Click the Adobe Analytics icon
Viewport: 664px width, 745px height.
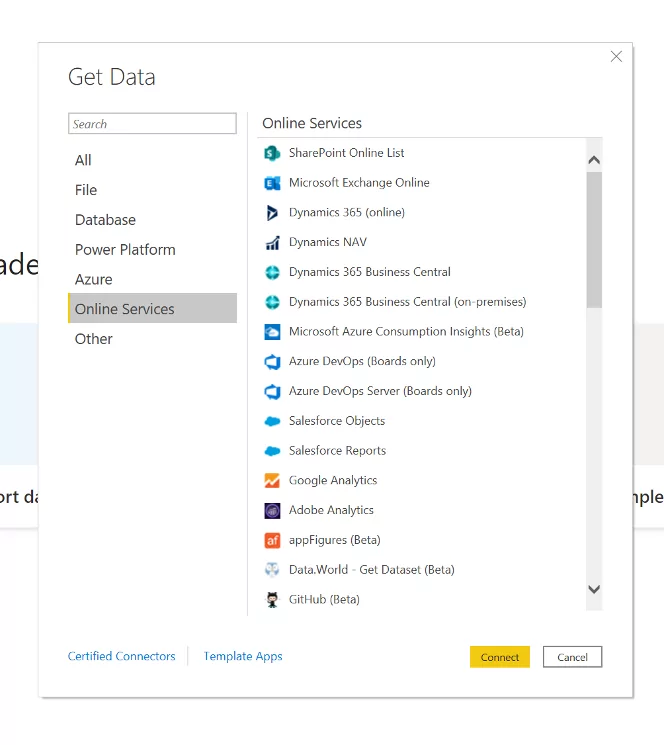272,510
